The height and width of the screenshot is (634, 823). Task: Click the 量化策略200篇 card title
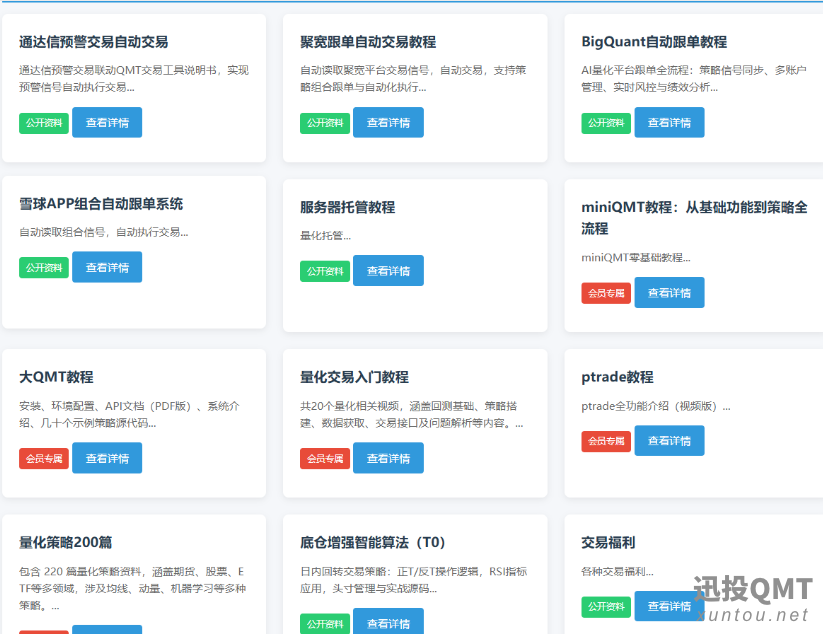coord(66,543)
